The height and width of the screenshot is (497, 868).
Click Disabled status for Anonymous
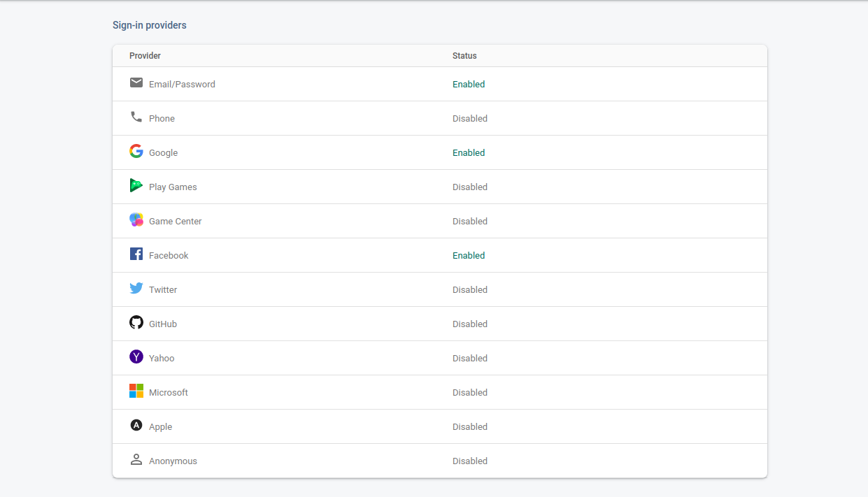point(470,461)
